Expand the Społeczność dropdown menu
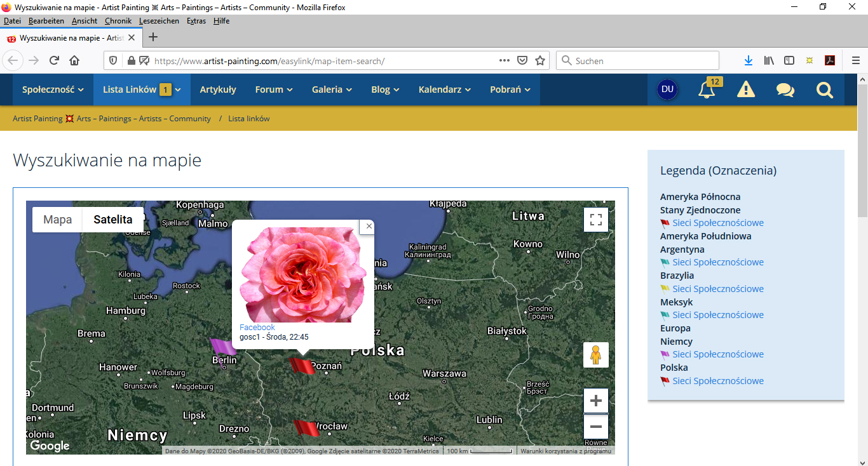This screenshot has height=466, width=868. pyautogui.click(x=53, y=90)
